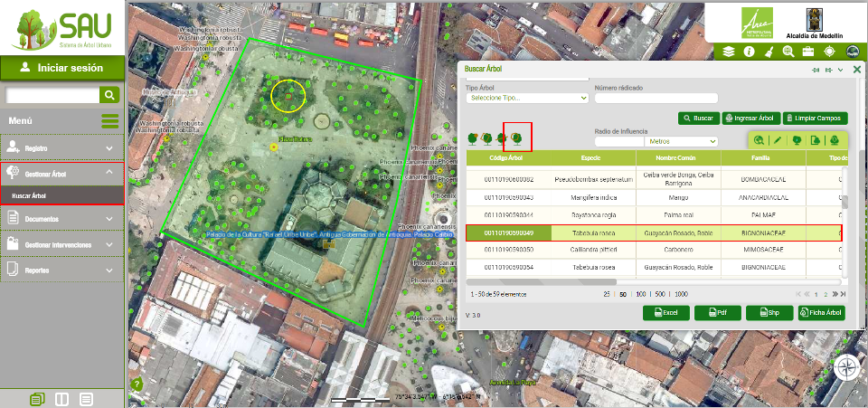
Task: Select Buscar Árbol menu item
Action: pos(30,195)
